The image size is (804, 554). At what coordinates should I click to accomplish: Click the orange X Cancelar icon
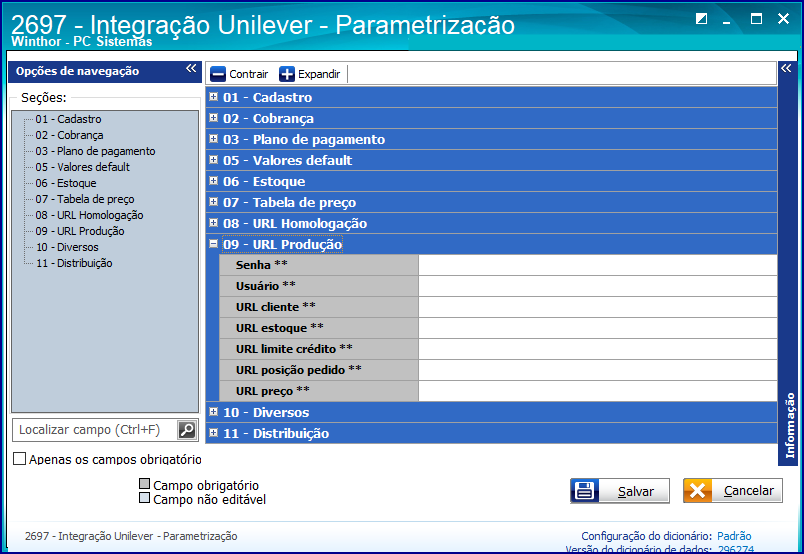point(697,491)
